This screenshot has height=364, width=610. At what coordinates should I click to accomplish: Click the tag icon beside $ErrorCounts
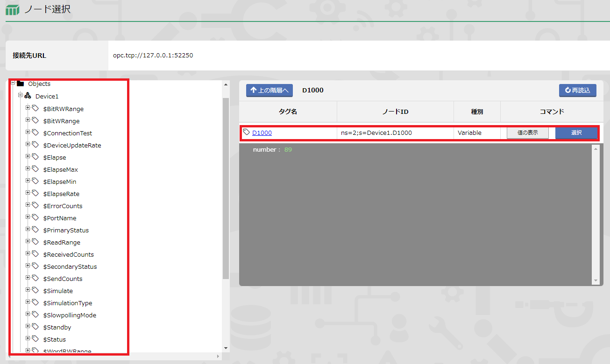35,205
